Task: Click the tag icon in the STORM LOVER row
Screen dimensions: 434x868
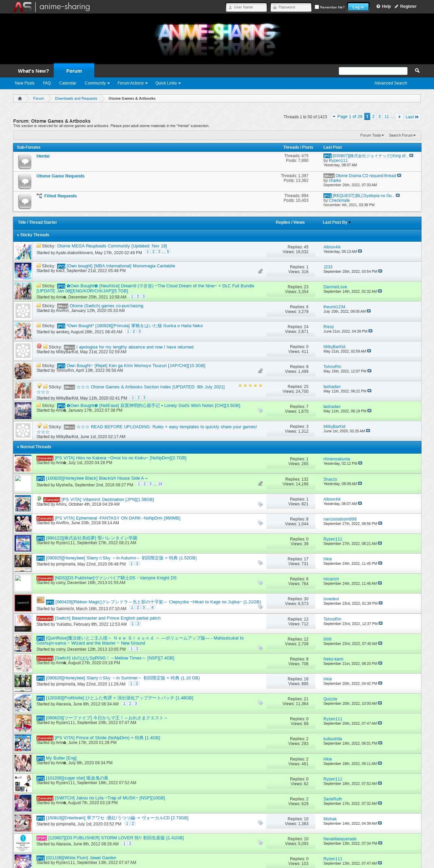Action: pos(260,843)
